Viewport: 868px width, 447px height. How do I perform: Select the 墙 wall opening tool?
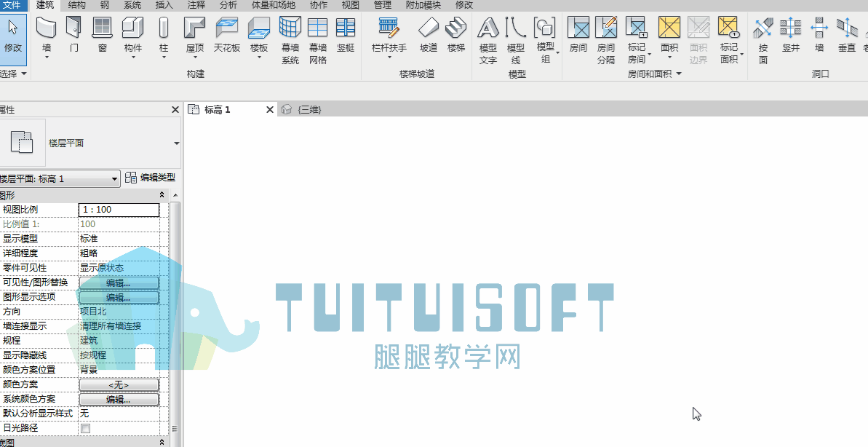[x=819, y=35]
